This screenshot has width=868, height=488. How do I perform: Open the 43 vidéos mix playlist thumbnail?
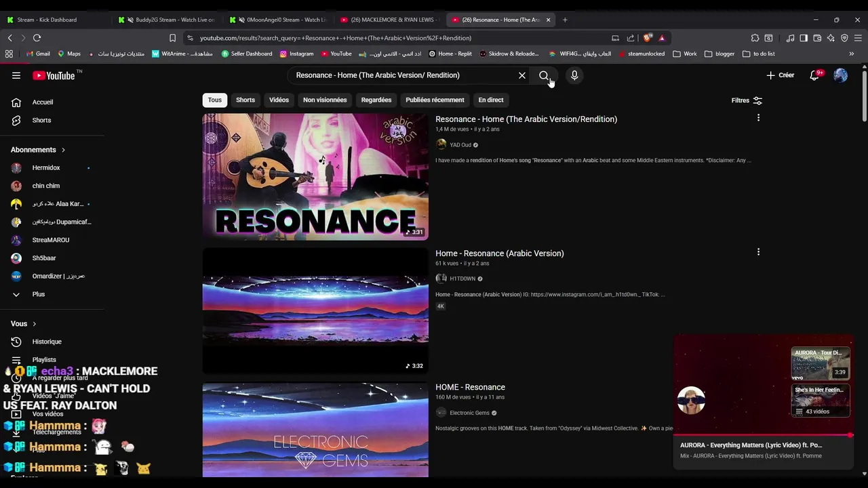(821, 401)
